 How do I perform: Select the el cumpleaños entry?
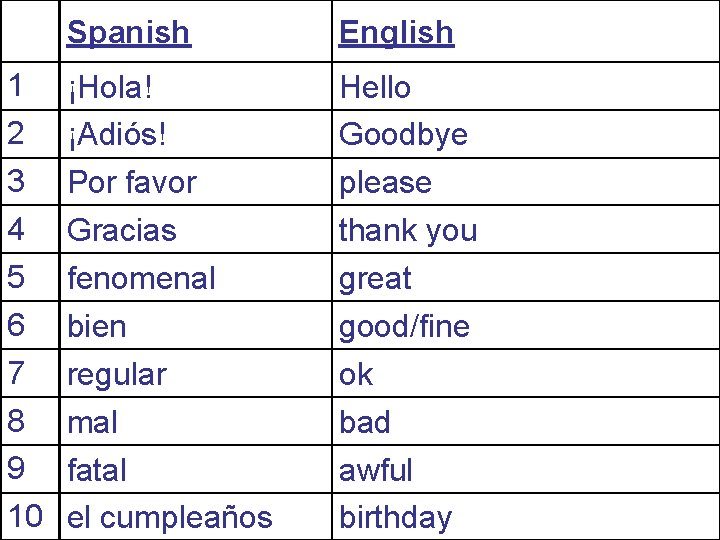169,517
